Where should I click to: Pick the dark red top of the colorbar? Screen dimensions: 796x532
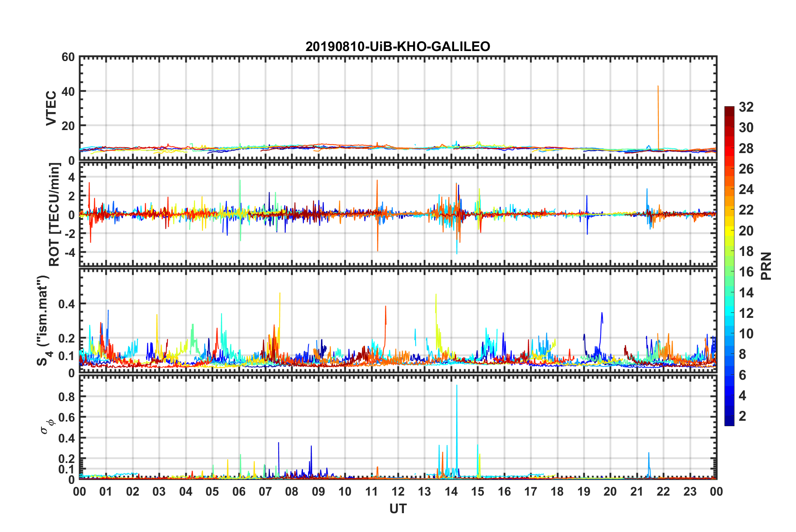pos(729,109)
